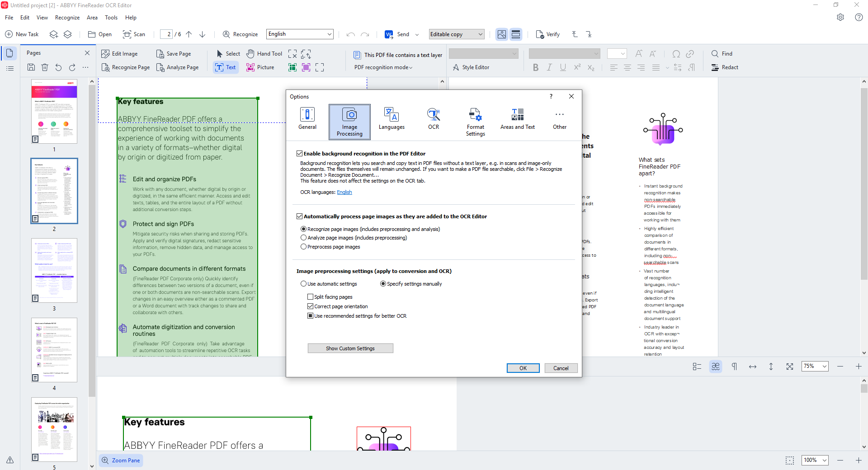The image size is (868, 470).
Task: Open the File menu
Action: pyautogui.click(x=9, y=18)
